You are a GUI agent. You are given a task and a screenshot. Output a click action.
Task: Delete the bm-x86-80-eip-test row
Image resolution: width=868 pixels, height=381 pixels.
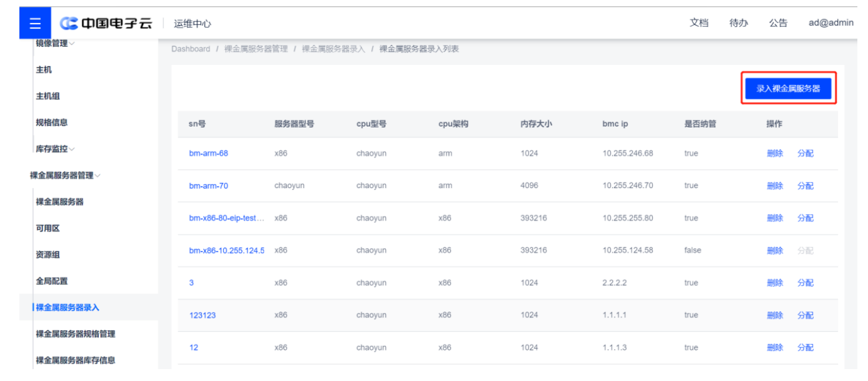tap(775, 218)
